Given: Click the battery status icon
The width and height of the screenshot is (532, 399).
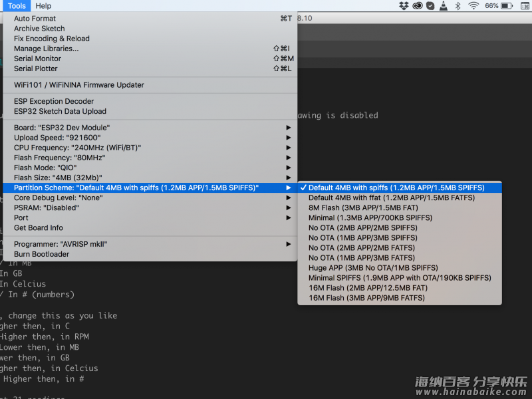Looking at the screenshot, I should [507, 6].
